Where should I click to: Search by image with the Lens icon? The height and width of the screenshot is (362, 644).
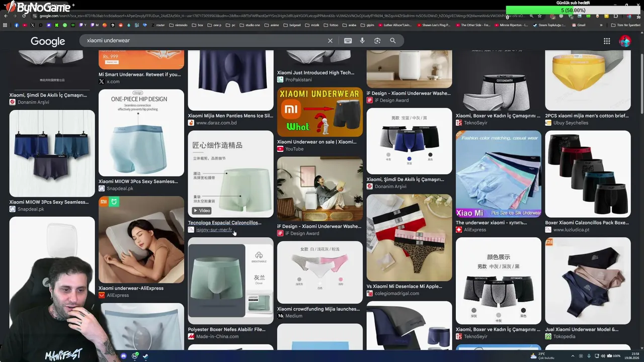coord(377,41)
